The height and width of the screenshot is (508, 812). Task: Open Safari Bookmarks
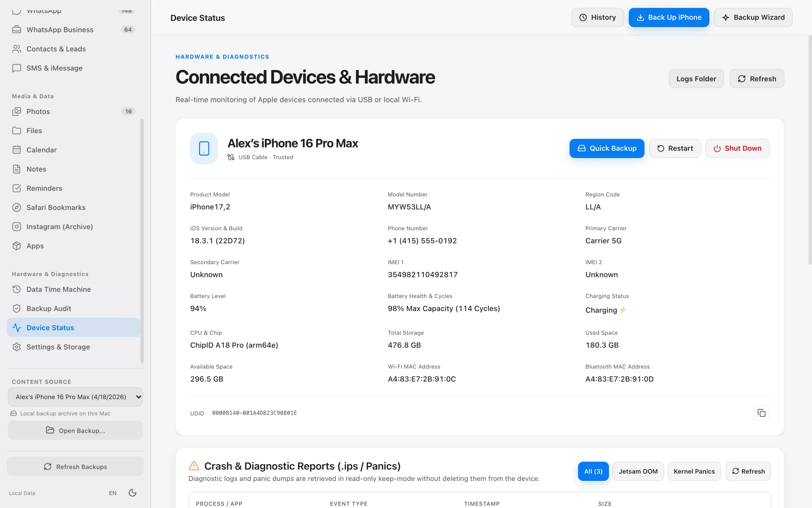click(73, 207)
